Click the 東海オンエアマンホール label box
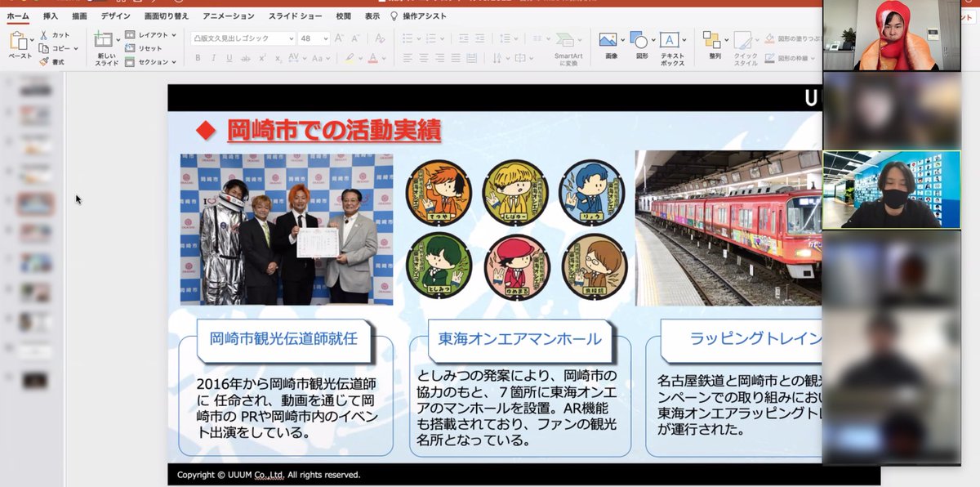Image resolution: width=980 pixels, height=487 pixels. pyautogui.click(x=519, y=338)
